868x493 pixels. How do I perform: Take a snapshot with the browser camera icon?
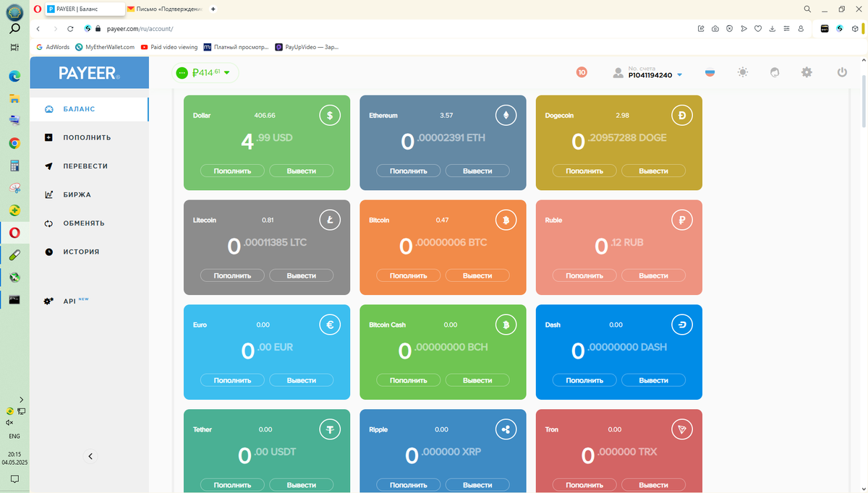click(715, 29)
